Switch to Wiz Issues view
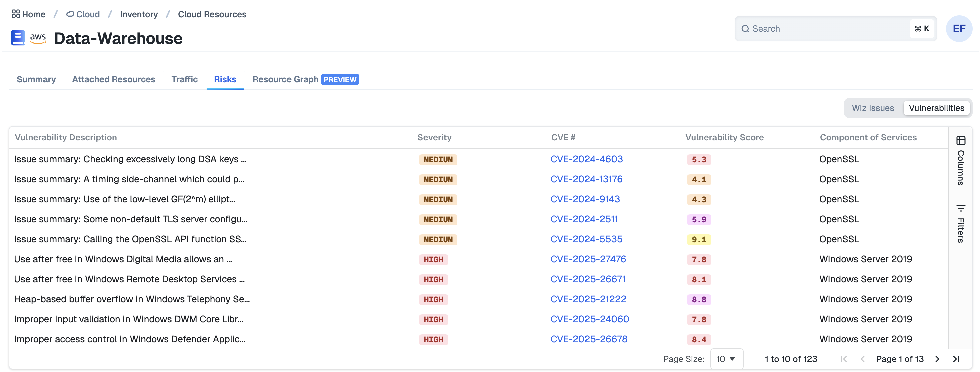This screenshot has height=372, width=980. 873,108
